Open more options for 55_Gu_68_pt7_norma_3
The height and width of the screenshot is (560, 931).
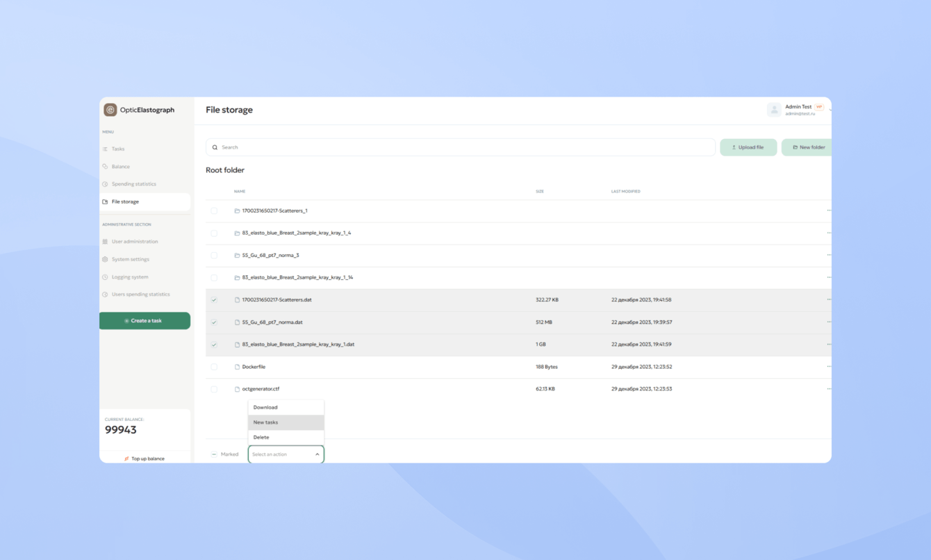(x=829, y=255)
